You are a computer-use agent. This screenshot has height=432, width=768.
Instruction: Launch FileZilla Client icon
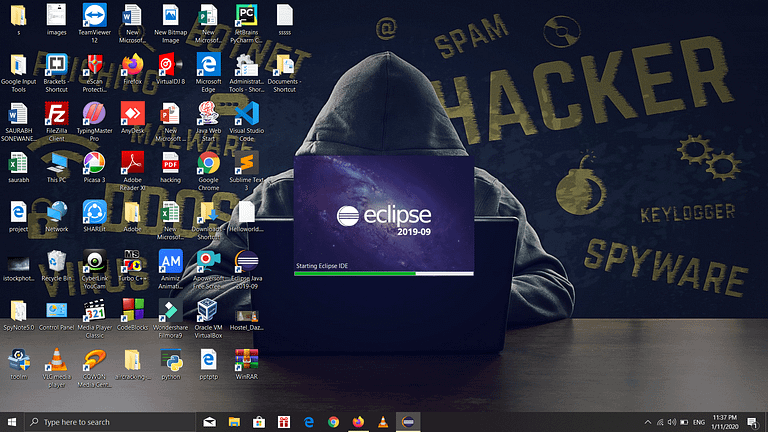tap(56, 121)
